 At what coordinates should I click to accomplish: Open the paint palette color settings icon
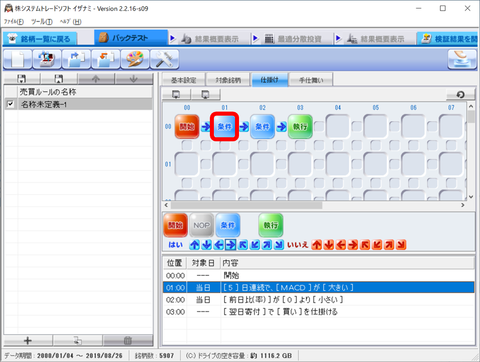[135, 59]
